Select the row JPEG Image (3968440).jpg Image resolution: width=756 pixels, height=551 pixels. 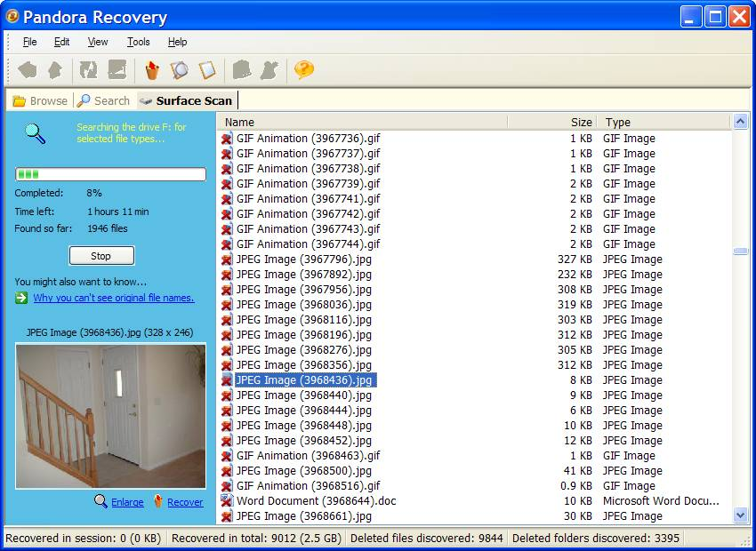(475, 395)
